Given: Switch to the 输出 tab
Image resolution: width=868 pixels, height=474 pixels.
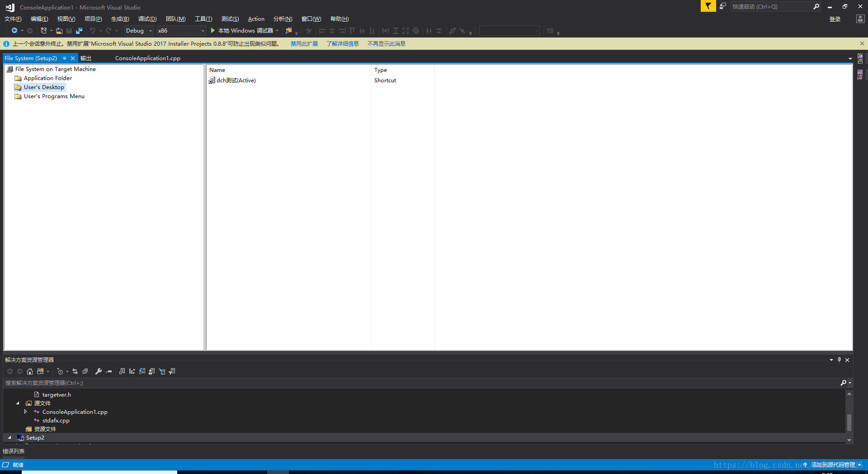Looking at the screenshot, I should click(86, 58).
